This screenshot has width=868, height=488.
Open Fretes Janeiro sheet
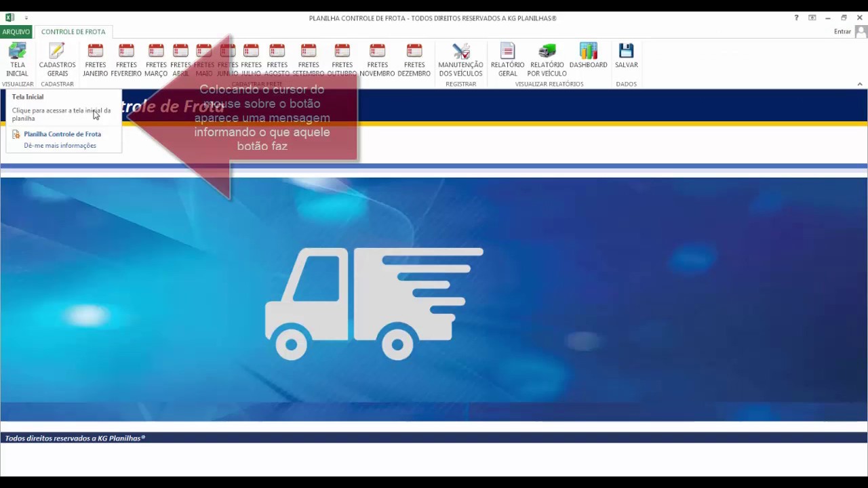[95, 60]
